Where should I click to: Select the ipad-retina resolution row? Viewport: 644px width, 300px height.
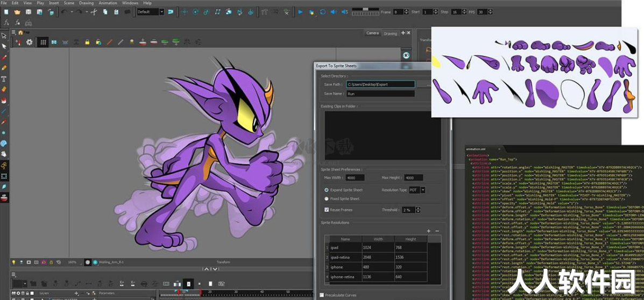(376, 258)
